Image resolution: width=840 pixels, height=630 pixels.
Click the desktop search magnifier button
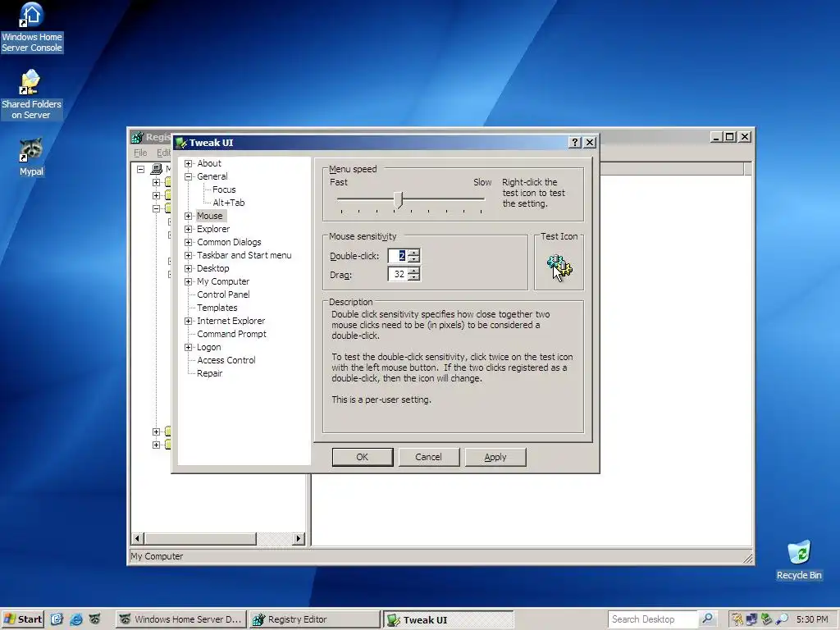click(x=707, y=619)
